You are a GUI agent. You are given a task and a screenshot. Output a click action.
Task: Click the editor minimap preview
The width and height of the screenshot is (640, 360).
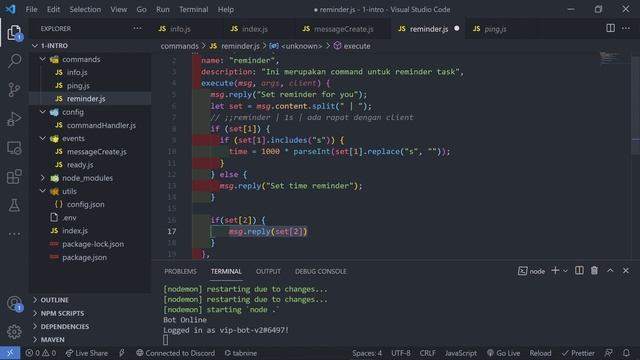(x=610, y=58)
